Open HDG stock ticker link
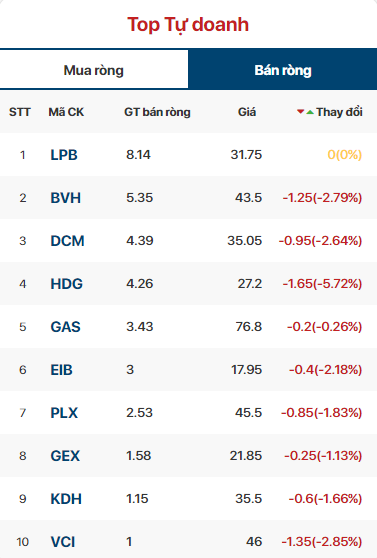Image resolution: width=377 pixels, height=558 pixels. click(67, 284)
